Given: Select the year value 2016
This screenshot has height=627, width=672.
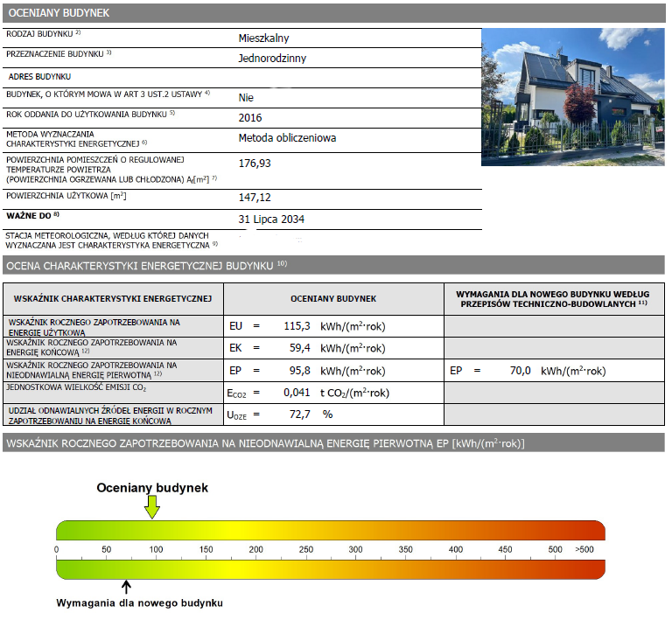Looking at the screenshot, I should click(250, 117).
